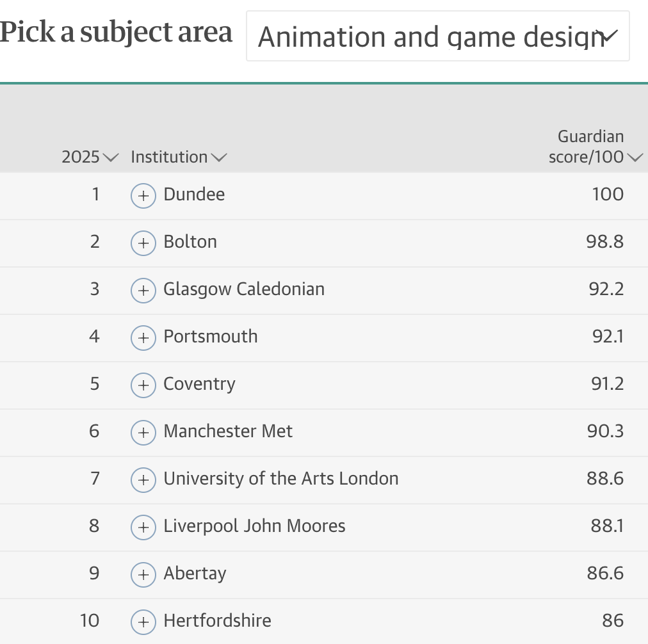Open Abertay details with plus icon
This screenshot has height=644, width=648.
pos(143,575)
